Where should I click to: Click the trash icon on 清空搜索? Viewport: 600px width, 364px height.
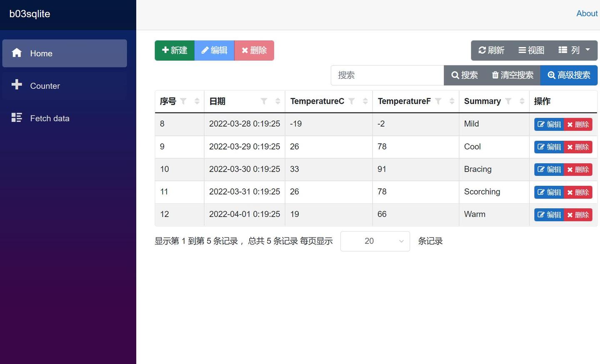coord(495,75)
